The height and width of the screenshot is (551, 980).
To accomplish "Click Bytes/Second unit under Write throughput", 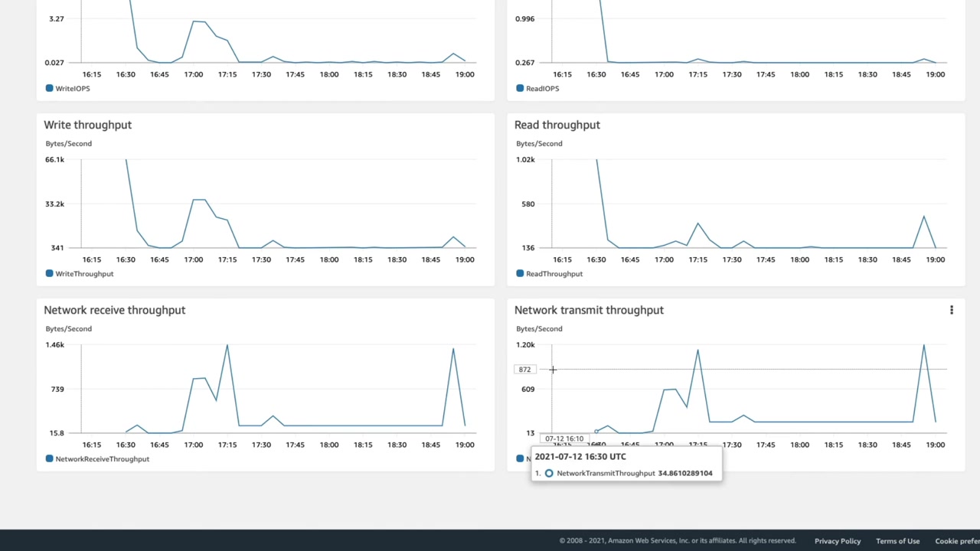I will click(x=68, y=144).
